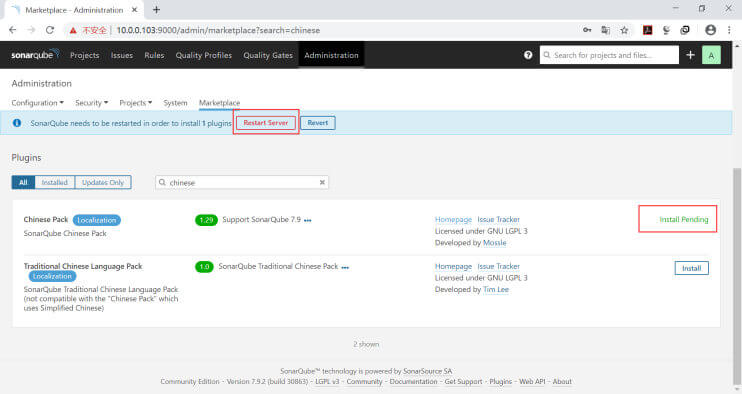This screenshot has width=742, height=394.
Task: Open the Get Support footer link
Action: tap(463, 381)
